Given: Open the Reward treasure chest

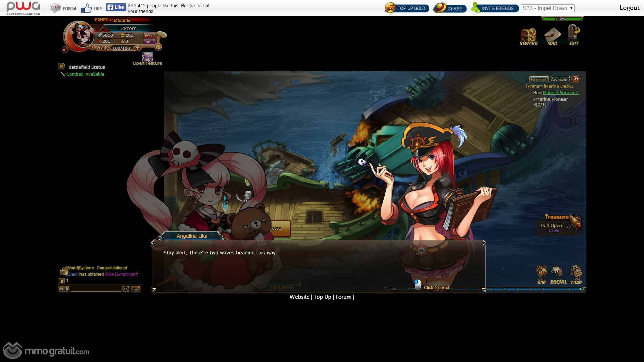Looking at the screenshot, I should point(528,37).
